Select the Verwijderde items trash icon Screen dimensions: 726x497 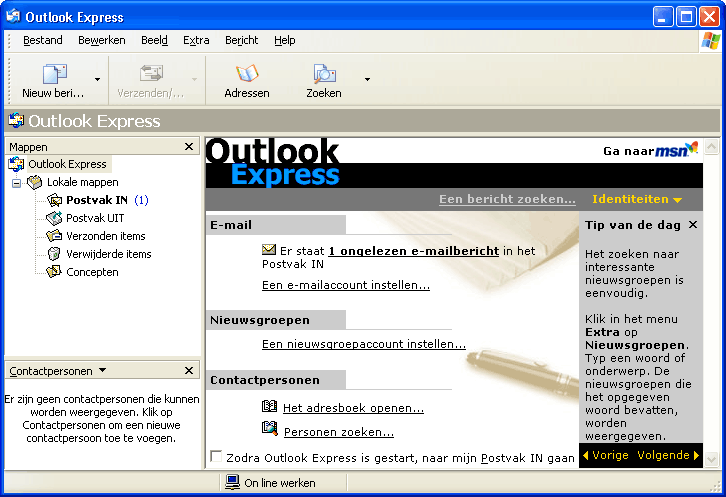click(54, 254)
